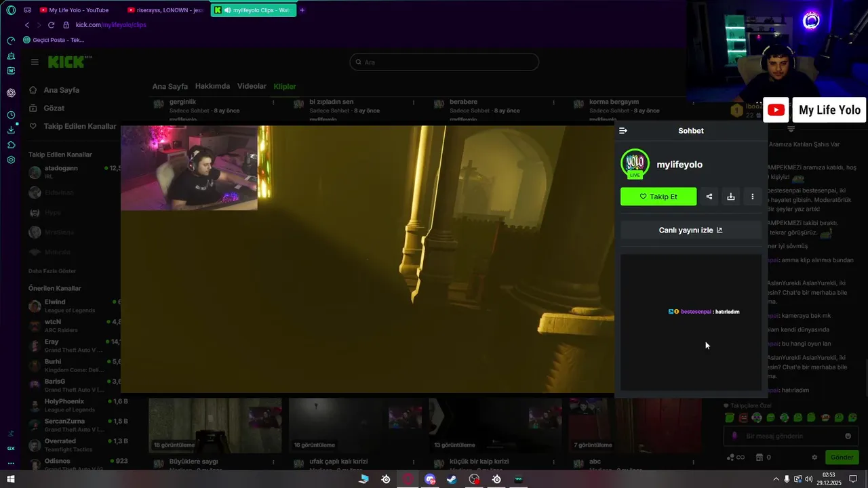Open the ufak çaplı kalı kırizi thumbnail
868x488 pixels.
pyautogui.click(x=355, y=425)
